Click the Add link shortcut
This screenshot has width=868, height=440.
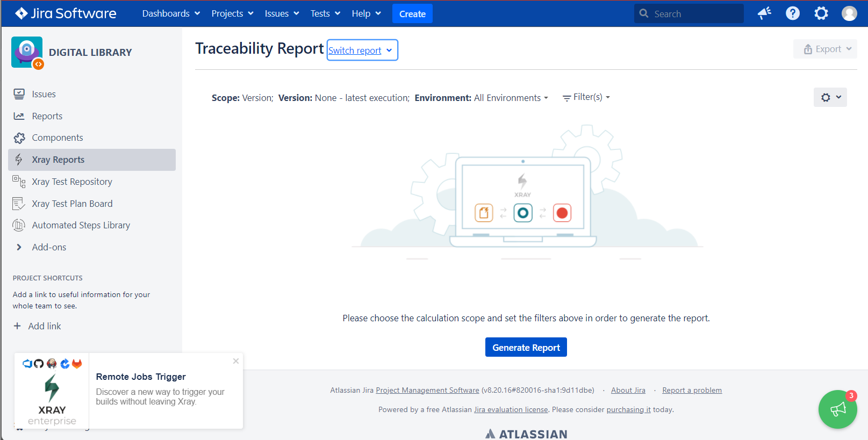(45, 326)
